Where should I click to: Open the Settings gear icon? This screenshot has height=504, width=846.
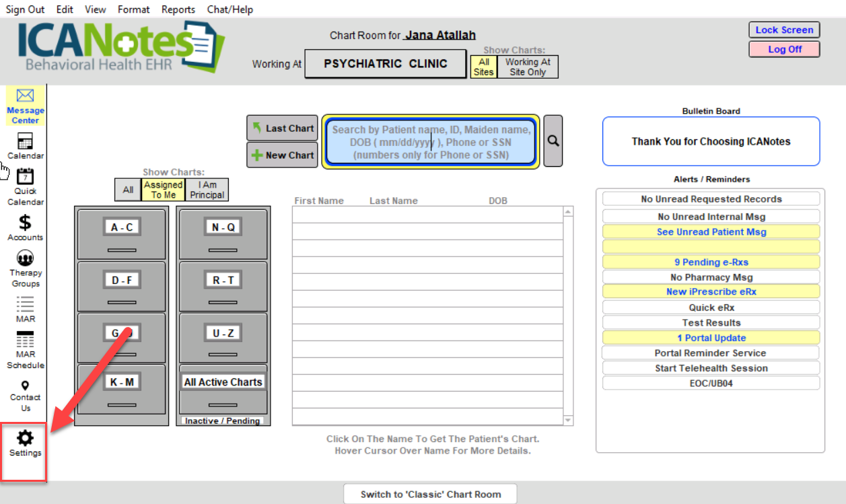pos(25,439)
